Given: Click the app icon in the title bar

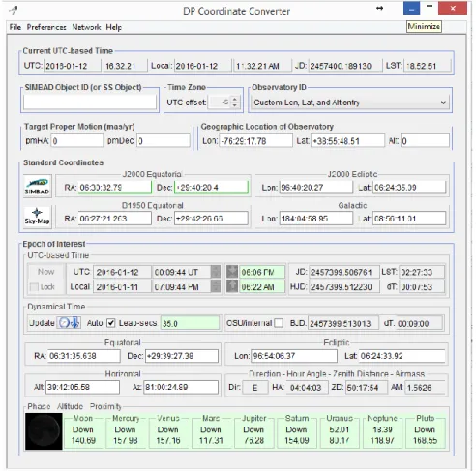Looking at the screenshot, I should point(14,10).
